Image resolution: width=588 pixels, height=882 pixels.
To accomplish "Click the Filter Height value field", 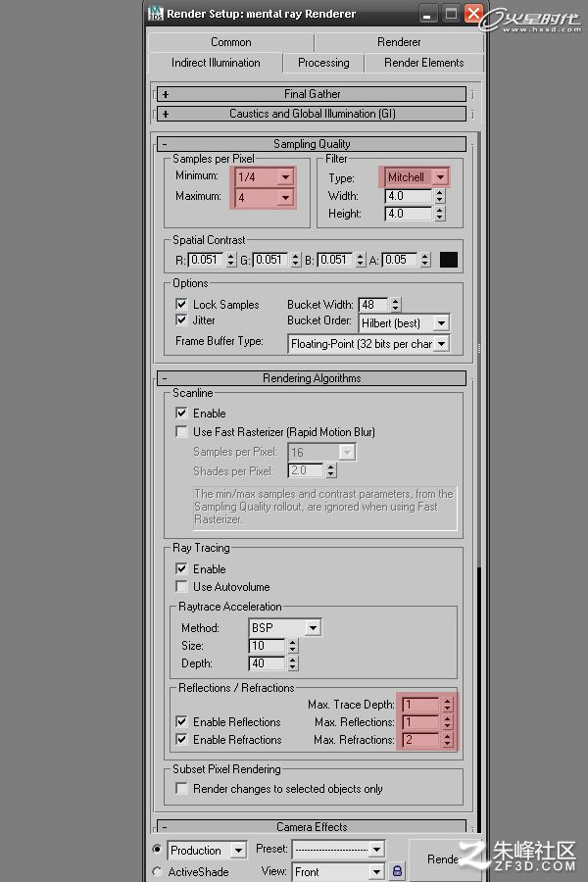I will click(409, 214).
